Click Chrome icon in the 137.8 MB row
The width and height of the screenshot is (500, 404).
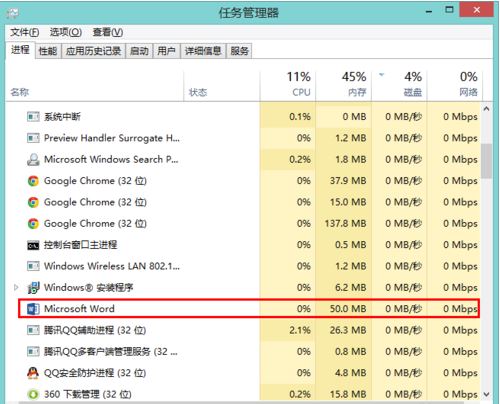tap(33, 224)
